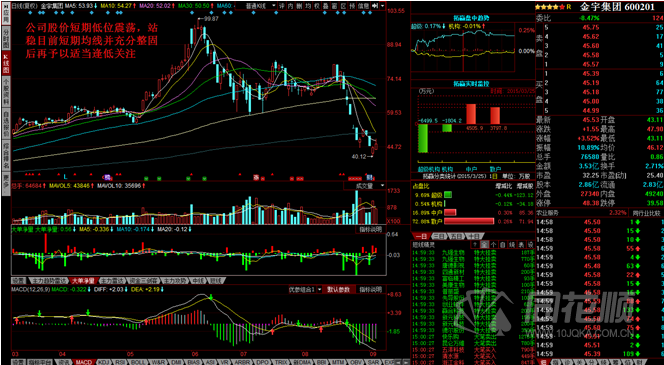Select the 自 filter toggle in the ticker list header
Image resolution: width=664 pixels, height=365 pixels.
click(x=502, y=245)
